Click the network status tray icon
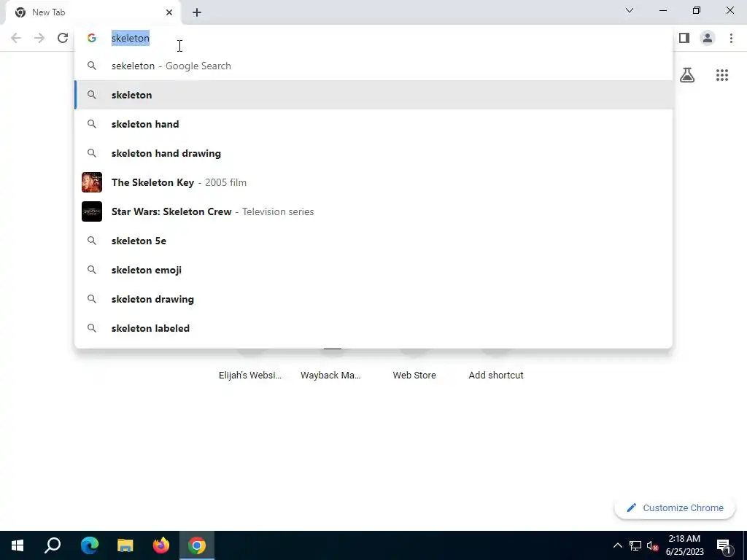This screenshot has height=560, width=747. (x=635, y=545)
